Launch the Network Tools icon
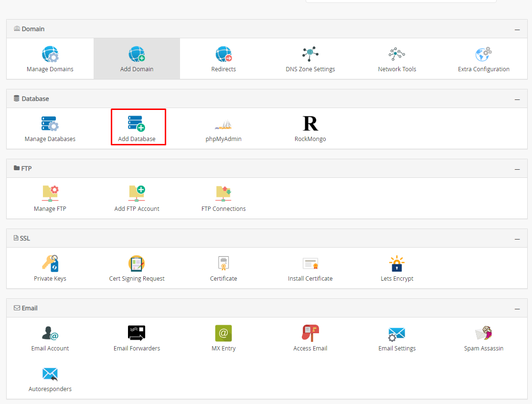The image size is (532, 404). click(397, 54)
